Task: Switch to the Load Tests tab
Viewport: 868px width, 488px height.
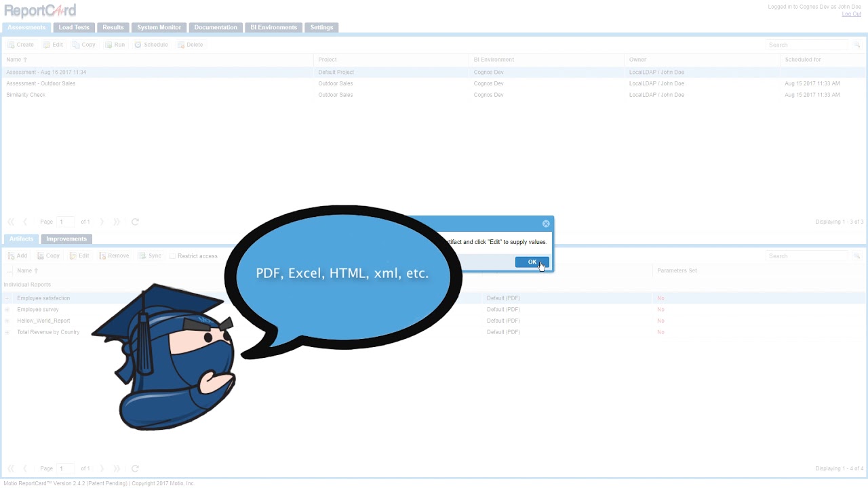Action: (74, 28)
